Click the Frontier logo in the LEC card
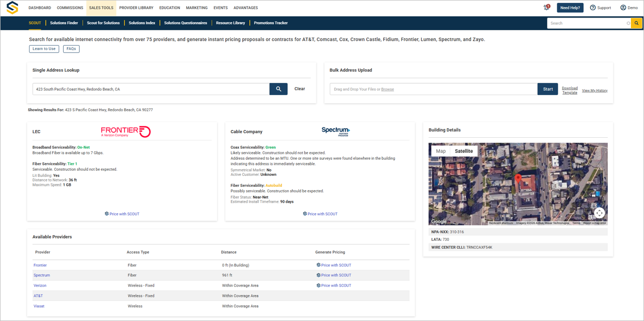 click(126, 132)
